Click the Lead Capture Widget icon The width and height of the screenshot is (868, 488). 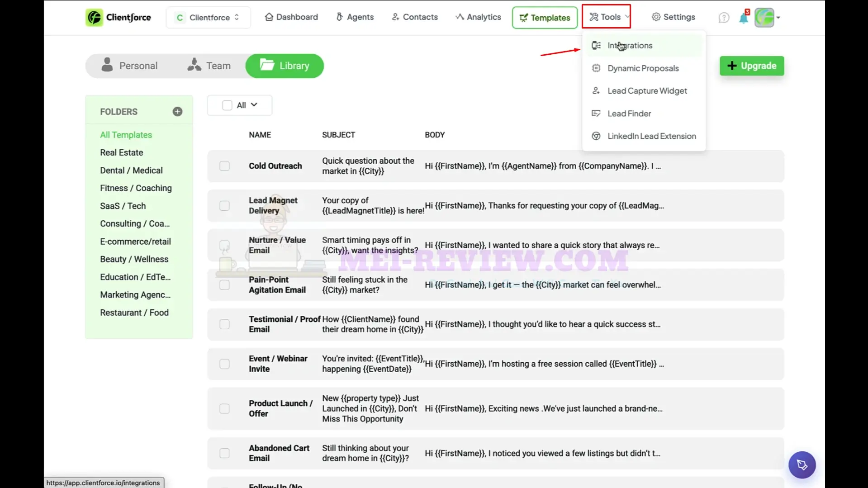point(596,91)
